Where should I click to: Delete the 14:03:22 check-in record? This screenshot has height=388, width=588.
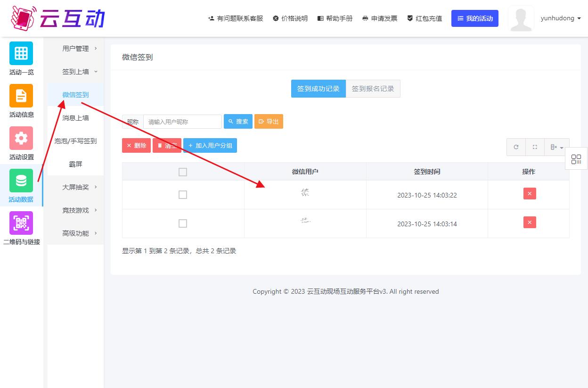click(x=530, y=194)
